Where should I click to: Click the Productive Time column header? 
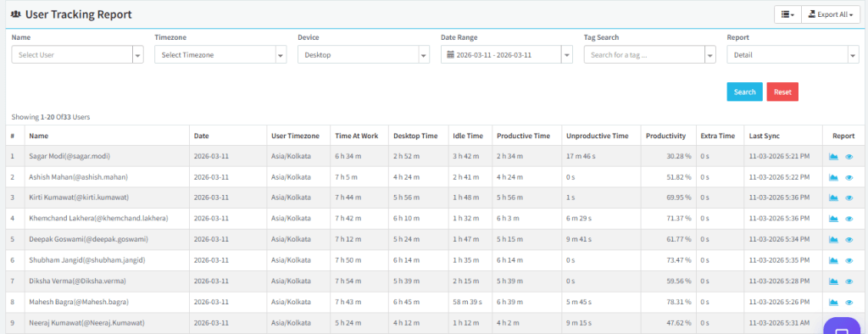pos(523,136)
